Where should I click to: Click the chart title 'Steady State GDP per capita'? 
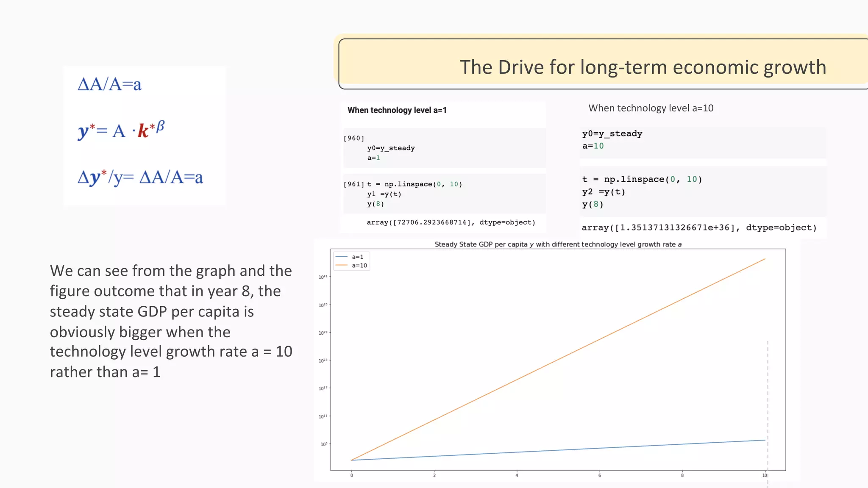tap(558, 244)
